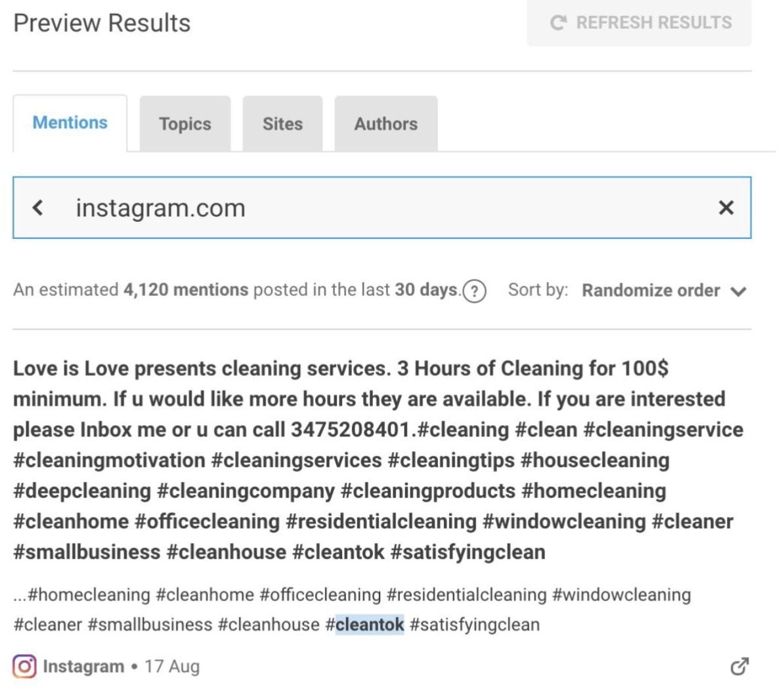Open the question mark help icon
This screenshot has height=693, width=784.
pyautogui.click(x=474, y=291)
